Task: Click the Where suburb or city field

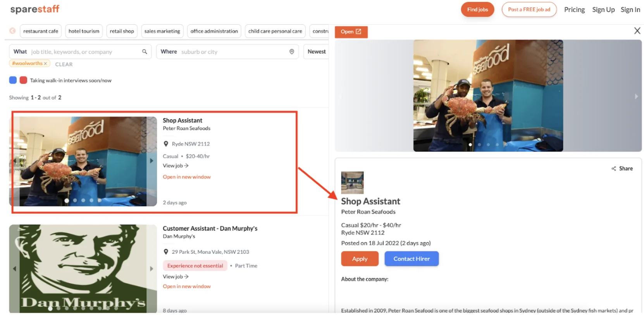Action: tap(227, 51)
